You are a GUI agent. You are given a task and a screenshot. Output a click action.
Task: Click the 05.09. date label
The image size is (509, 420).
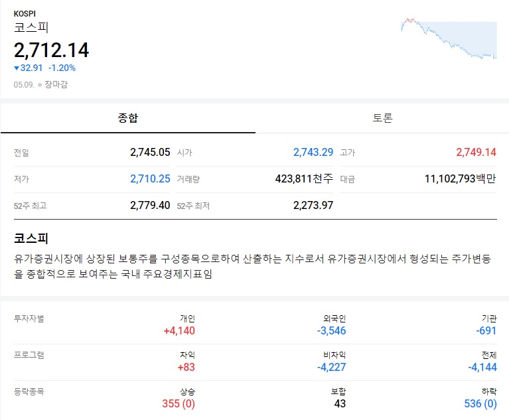click(x=24, y=85)
